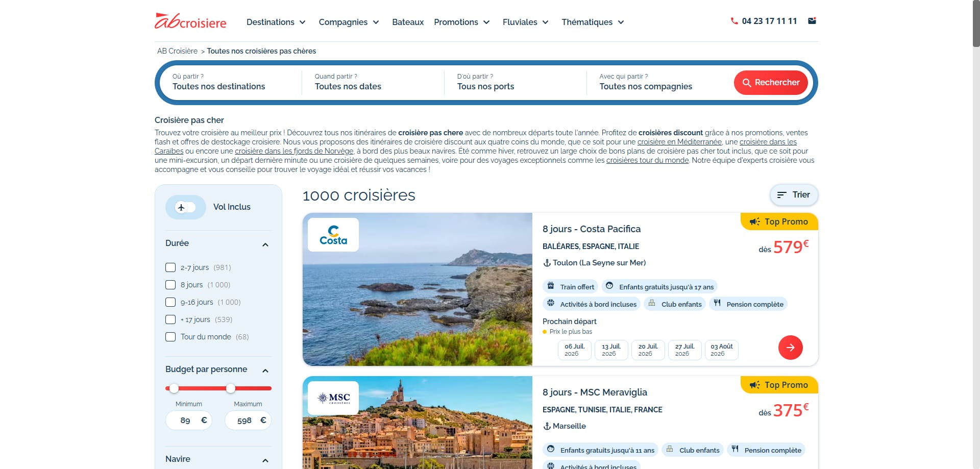Toggle the Vol Inclus switch

pyautogui.click(x=186, y=207)
